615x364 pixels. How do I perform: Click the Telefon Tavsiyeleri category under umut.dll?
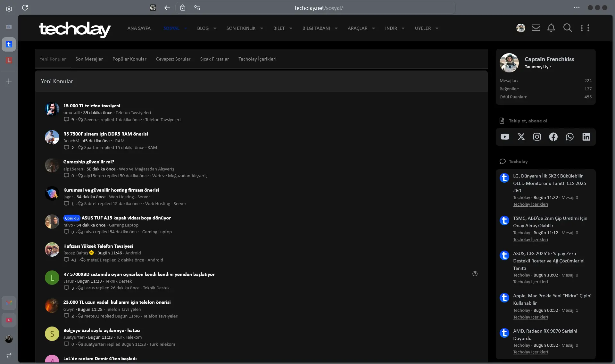point(133,113)
